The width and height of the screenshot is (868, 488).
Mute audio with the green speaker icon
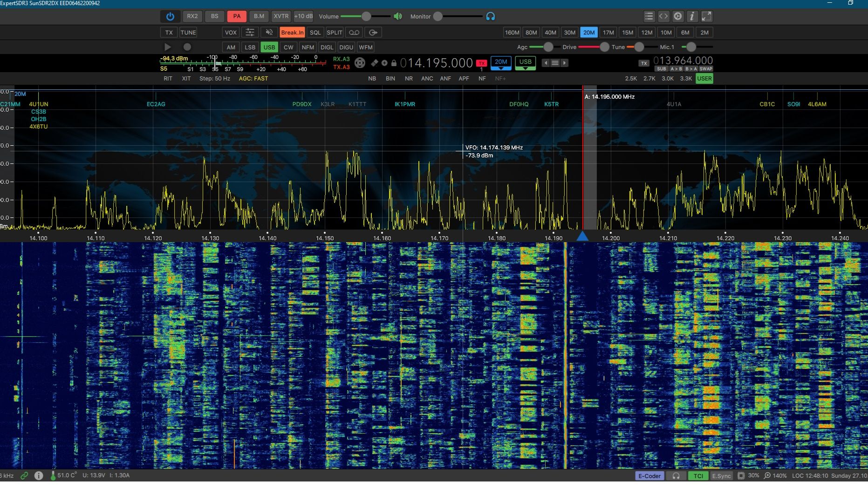coord(398,16)
